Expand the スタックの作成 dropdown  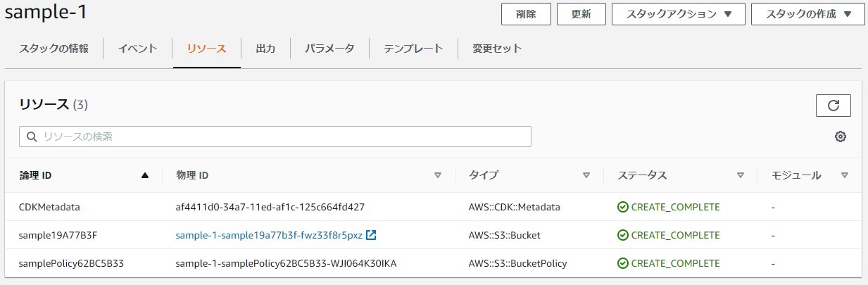[807, 14]
